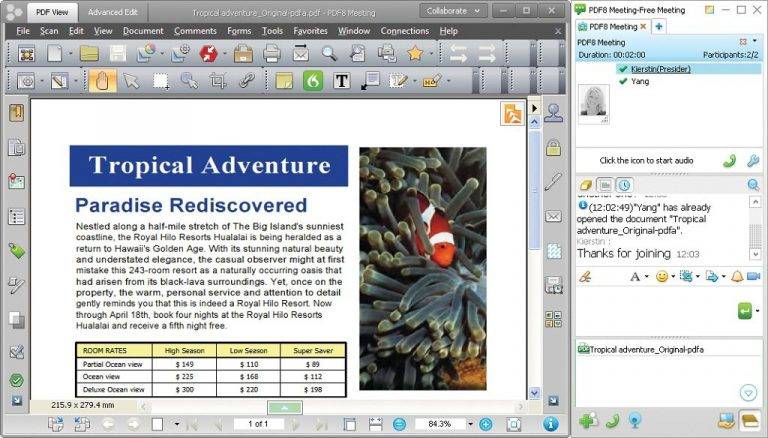Select participant Yang in the meeting list
768x438 pixels.
pos(640,81)
